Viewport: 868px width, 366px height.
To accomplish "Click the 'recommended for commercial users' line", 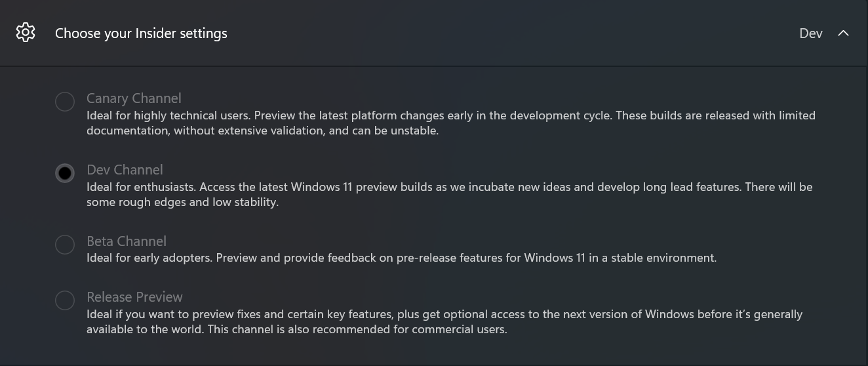I will (297, 329).
